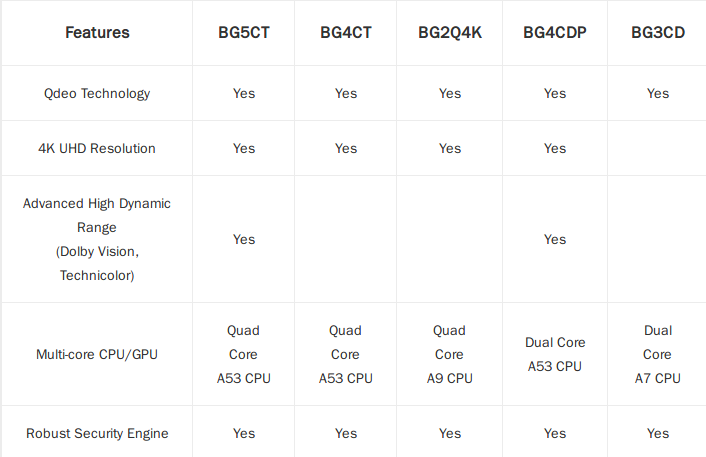Click BG5CT Quad Core A53 CPU cell
Viewport: 706px width, 457px height.
[244, 354]
